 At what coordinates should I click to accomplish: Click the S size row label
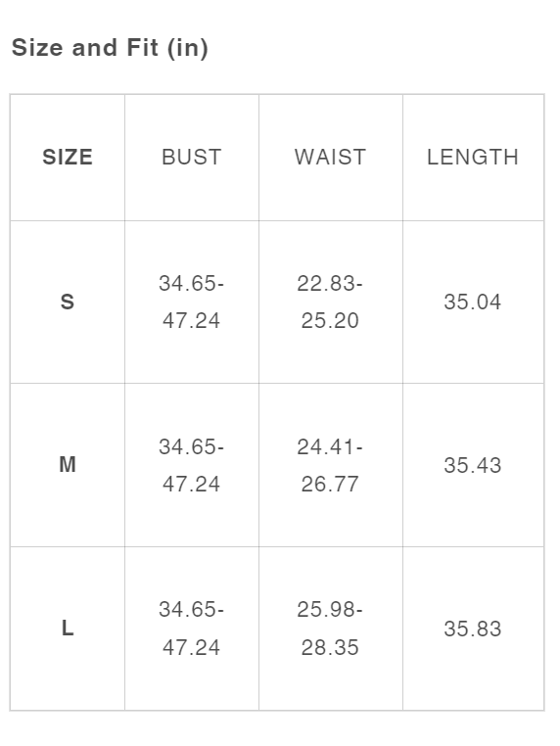click(68, 302)
